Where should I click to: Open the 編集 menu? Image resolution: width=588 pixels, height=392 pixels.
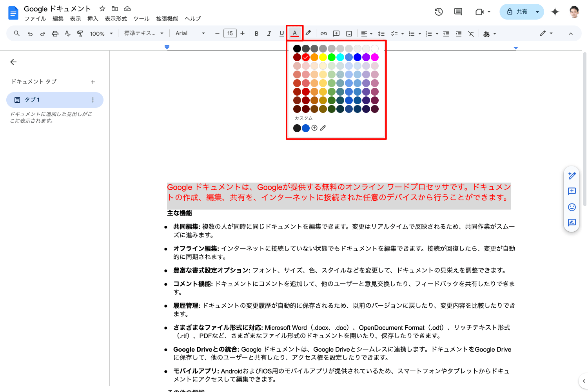click(x=58, y=19)
